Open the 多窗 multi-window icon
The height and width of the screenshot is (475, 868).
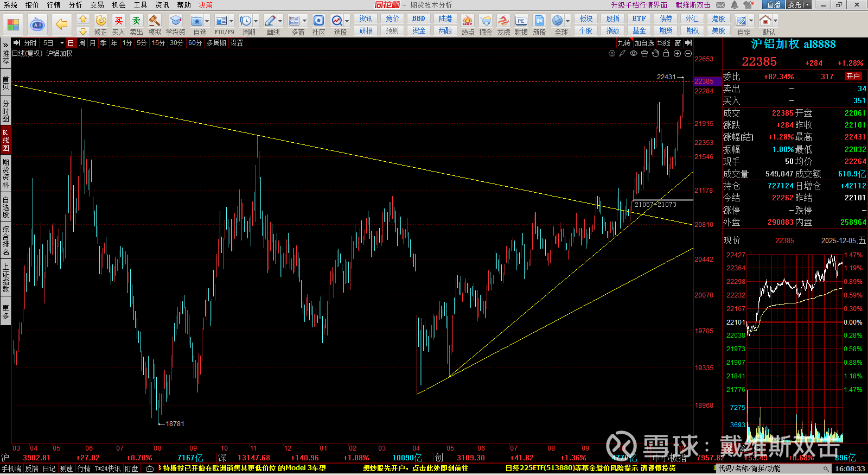tap(295, 21)
